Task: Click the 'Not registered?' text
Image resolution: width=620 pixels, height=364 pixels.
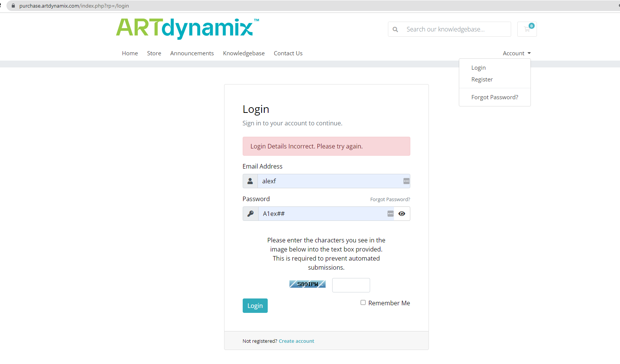Action: click(x=260, y=341)
